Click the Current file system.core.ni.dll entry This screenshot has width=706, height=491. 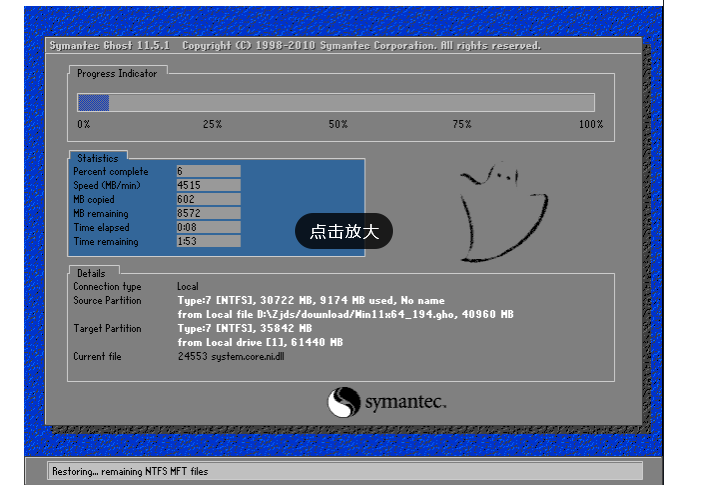[231, 356]
